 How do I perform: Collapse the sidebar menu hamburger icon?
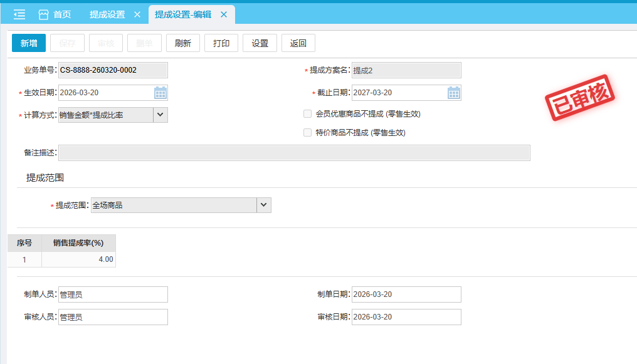[x=19, y=14]
